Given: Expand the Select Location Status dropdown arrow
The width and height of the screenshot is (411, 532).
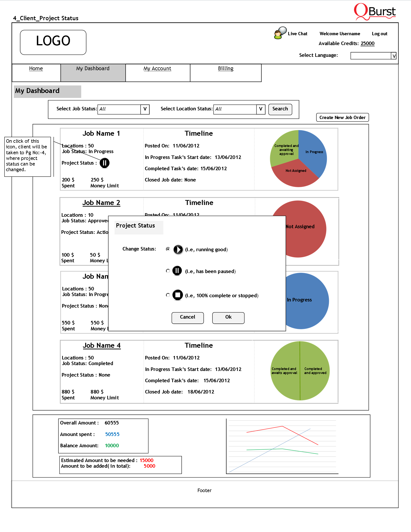Looking at the screenshot, I should [x=261, y=109].
